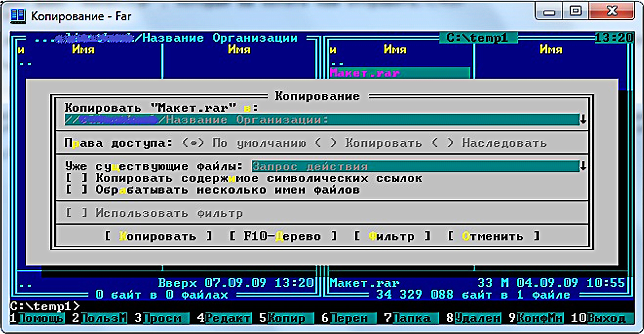The height and width of the screenshot is (334, 644).
Task: Click the 'Права доступа:' label
Action: 119,143
